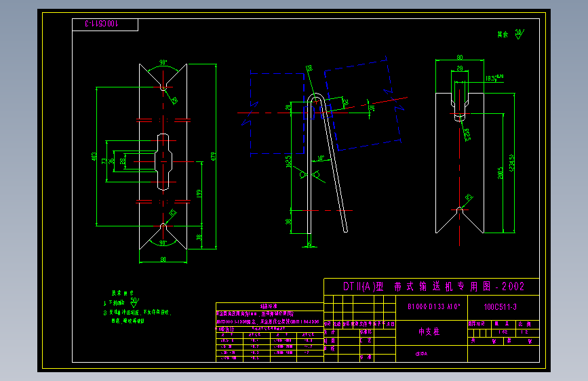Click the mirrored 100C511-3 label in the top-left box
This screenshot has width=588, height=381.
tap(102, 24)
